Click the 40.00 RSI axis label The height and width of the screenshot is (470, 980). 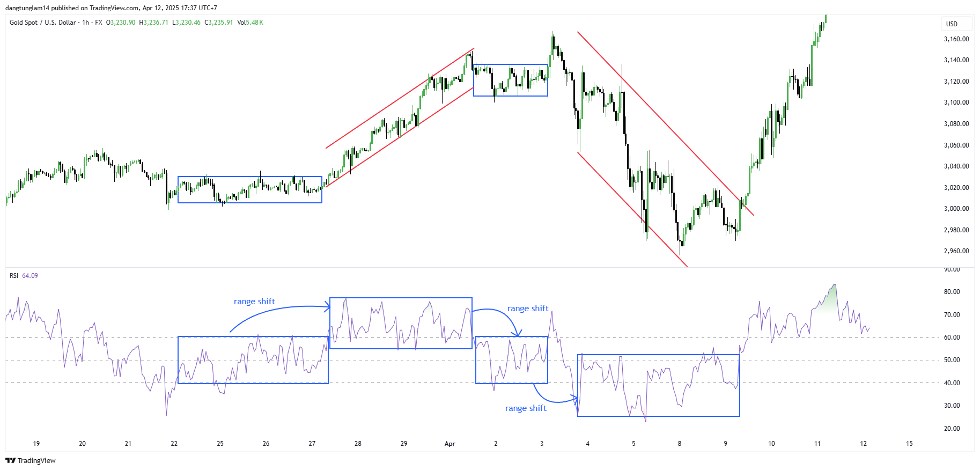[952, 383]
